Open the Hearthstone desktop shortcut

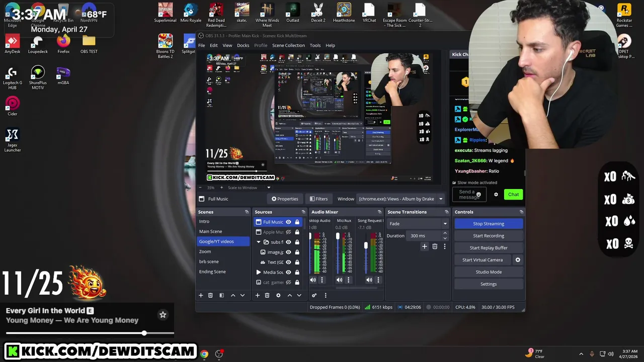tap(344, 13)
